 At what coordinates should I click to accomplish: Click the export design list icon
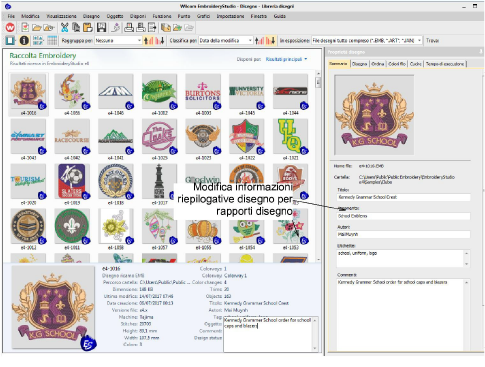pyautogui.click(x=152, y=27)
